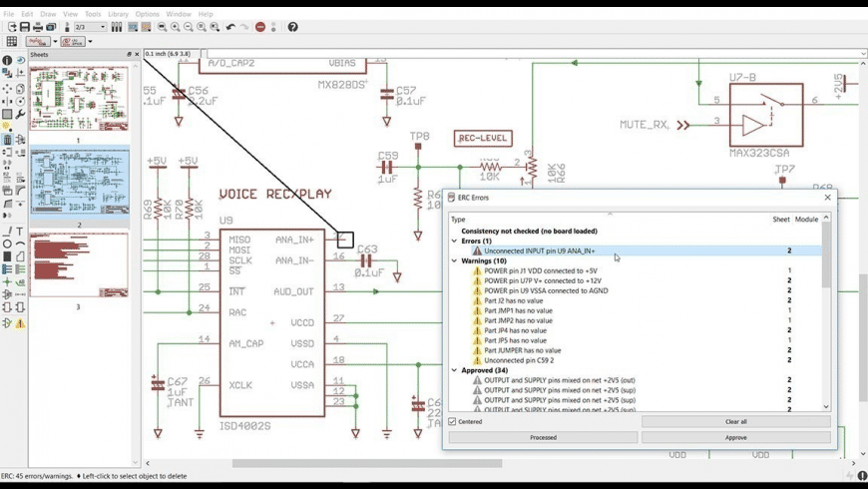
Task: Undock the Sheets panel
Action: [129, 54]
